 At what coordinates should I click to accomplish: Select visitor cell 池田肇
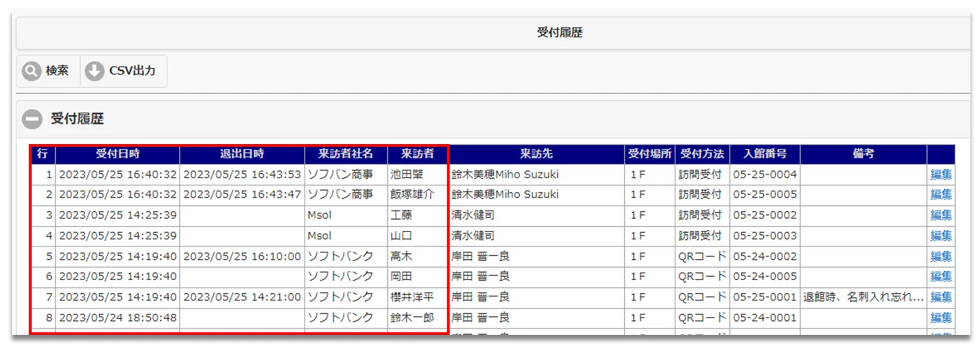[407, 175]
